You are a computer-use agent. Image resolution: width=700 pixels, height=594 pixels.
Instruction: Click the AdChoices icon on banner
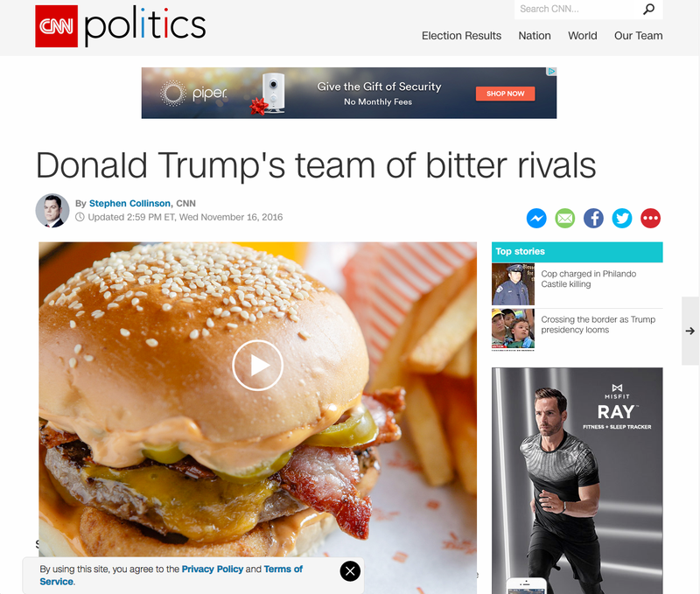[x=552, y=72]
